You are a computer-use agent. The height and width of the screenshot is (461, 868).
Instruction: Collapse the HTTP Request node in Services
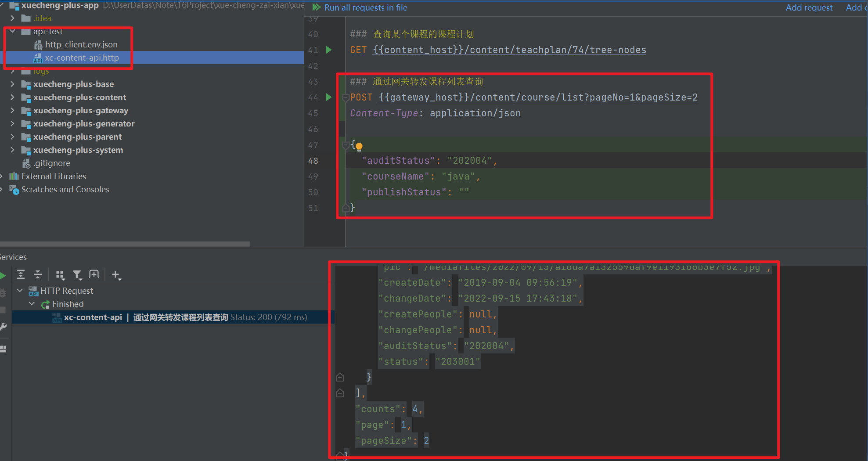point(20,291)
